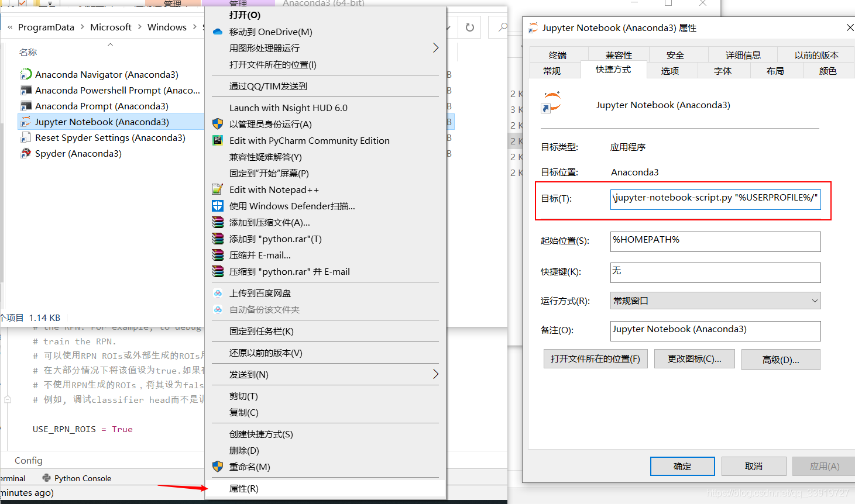Click Jupyter icon in properties title bar
855x504 pixels.
click(533, 27)
